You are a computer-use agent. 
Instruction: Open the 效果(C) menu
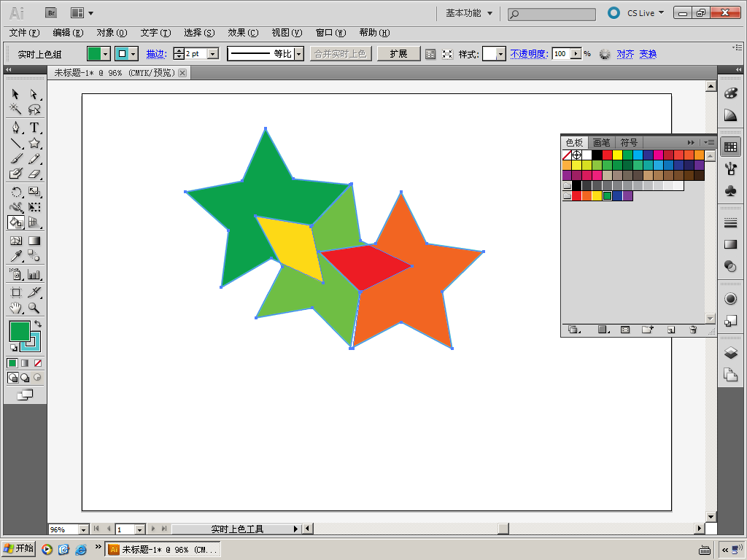click(x=243, y=33)
